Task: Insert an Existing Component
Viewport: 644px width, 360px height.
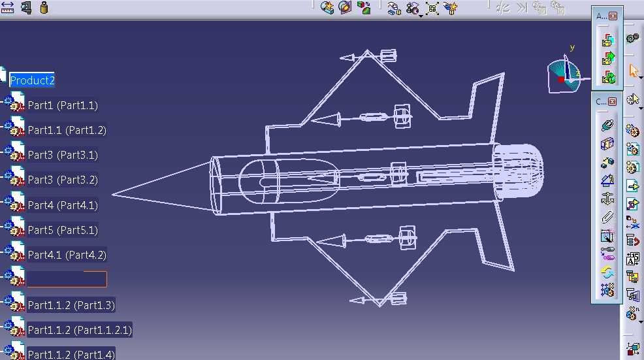Action: 632,186
